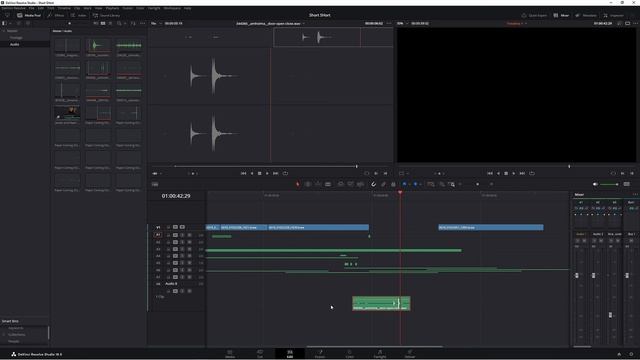The width and height of the screenshot is (640, 360).
Task: Open the Playback menu
Action: [112, 8]
